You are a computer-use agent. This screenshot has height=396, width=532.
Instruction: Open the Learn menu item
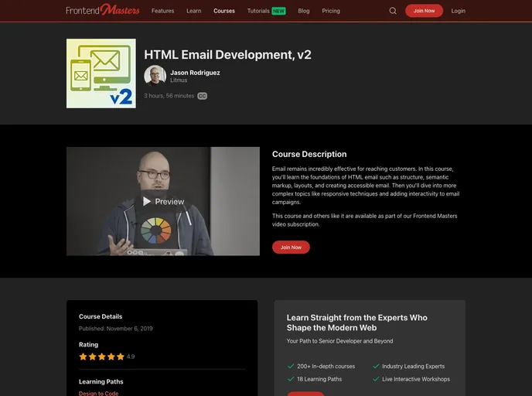[194, 11]
